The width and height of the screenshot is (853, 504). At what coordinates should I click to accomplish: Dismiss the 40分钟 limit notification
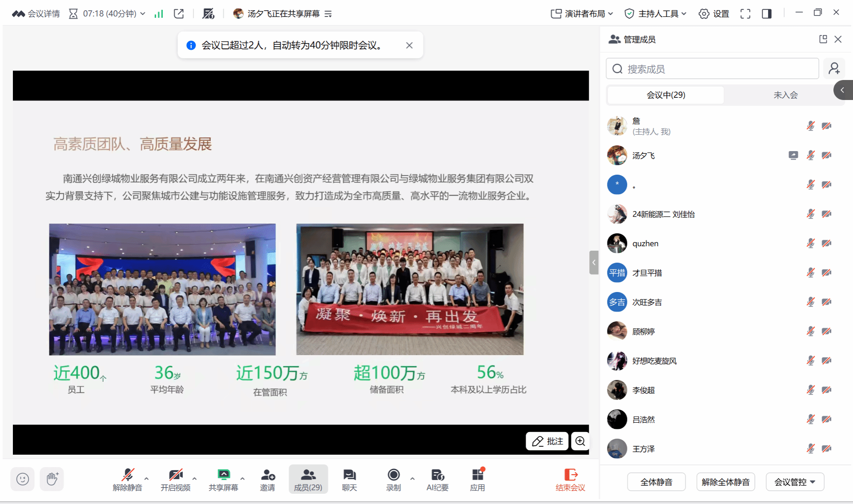(409, 45)
